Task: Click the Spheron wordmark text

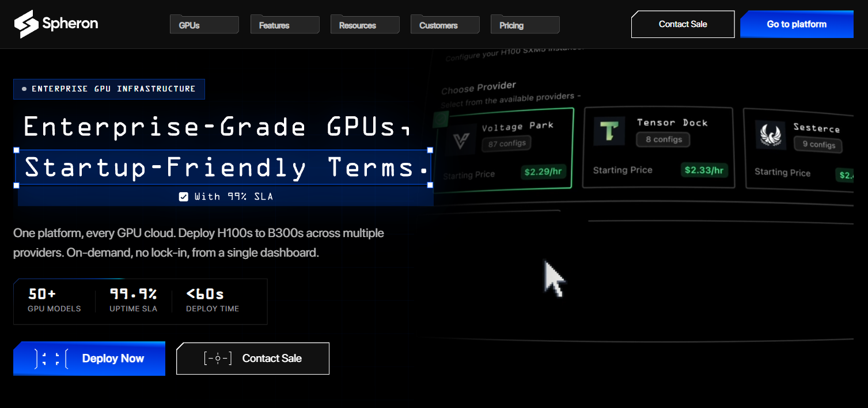Action: click(x=70, y=24)
